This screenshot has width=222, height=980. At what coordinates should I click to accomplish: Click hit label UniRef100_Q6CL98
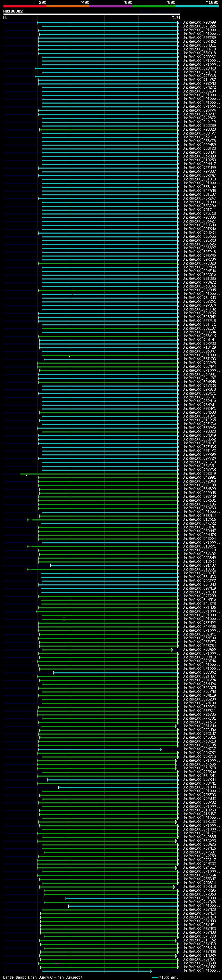coord(199,485)
